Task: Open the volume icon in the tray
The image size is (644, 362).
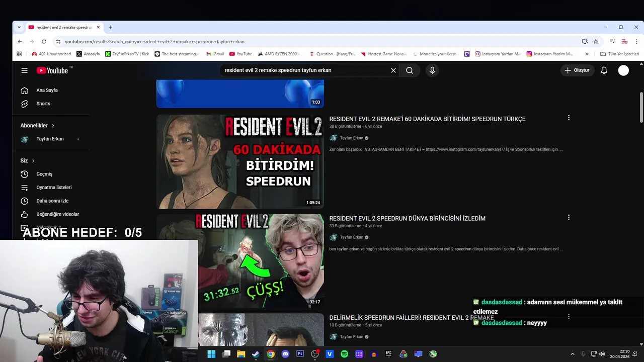Action: coord(603,354)
